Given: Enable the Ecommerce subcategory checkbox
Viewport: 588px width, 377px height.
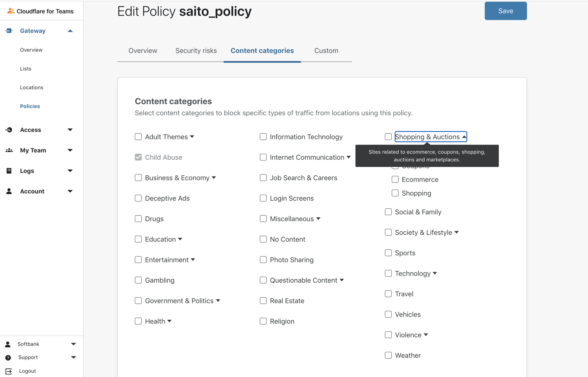Looking at the screenshot, I should point(395,179).
